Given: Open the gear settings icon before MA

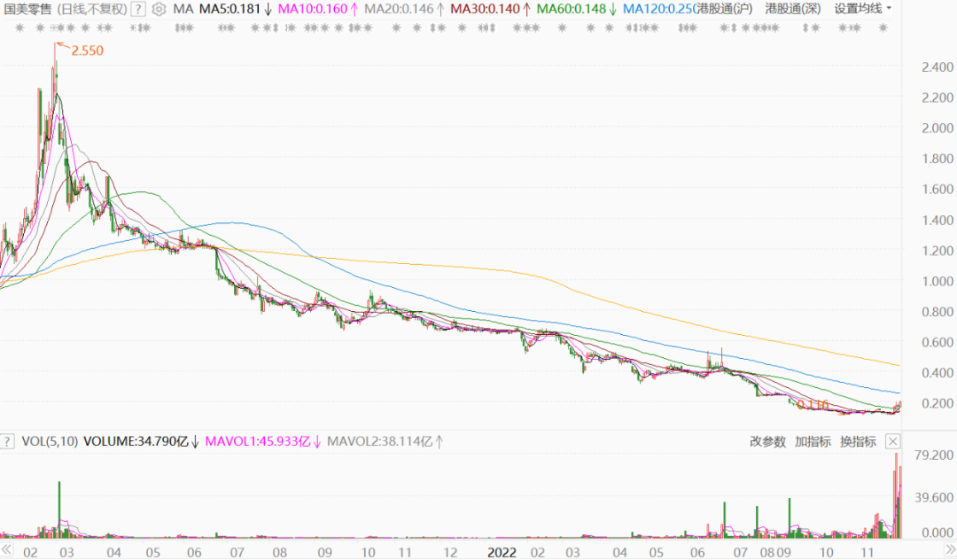Looking at the screenshot, I should pos(159,9).
